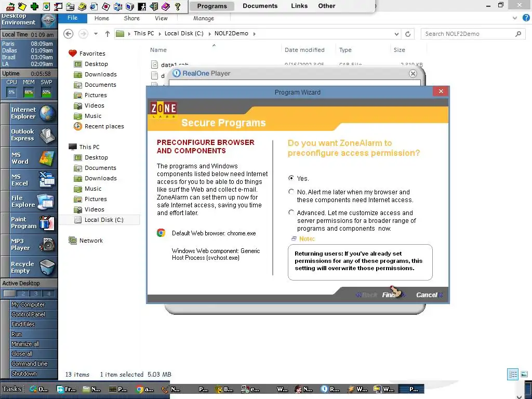The image size is (532, 399).
Task: Switch to active desktop 4
Action: pos(48,294)
